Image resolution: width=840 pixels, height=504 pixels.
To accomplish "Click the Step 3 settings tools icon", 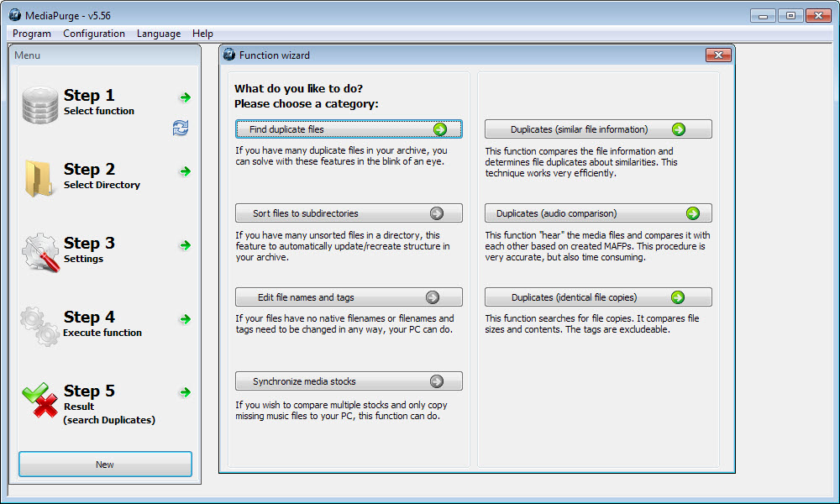I will 39,252.
